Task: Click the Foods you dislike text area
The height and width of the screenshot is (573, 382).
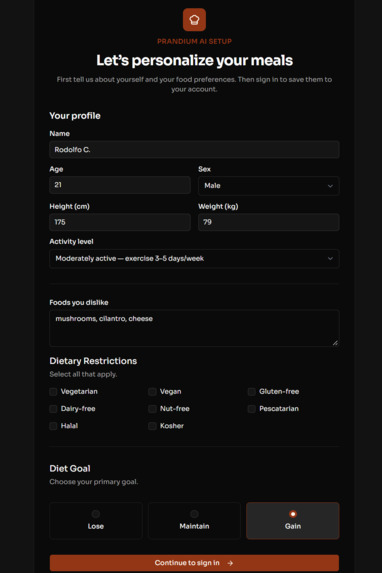Action: tap(194, 328)
